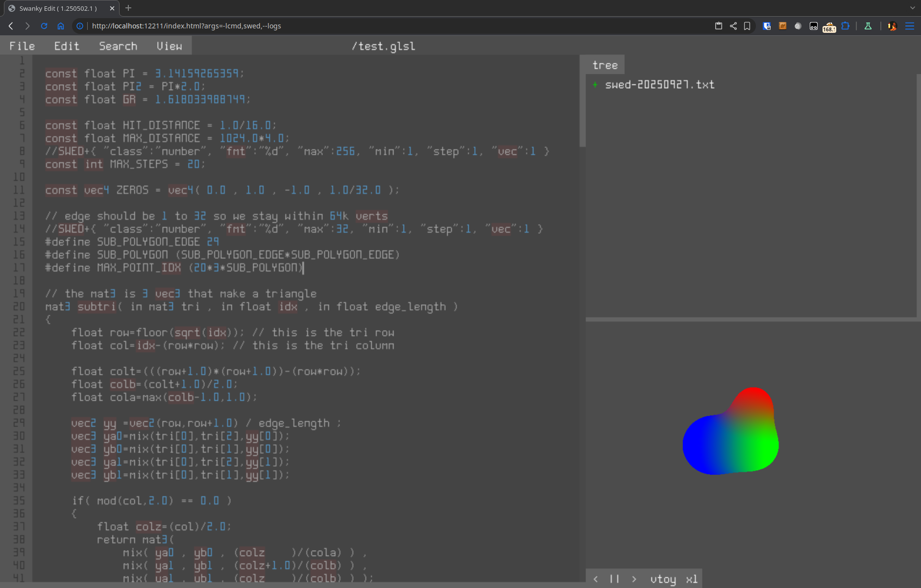Click the x1 scale button

point(691,579)
